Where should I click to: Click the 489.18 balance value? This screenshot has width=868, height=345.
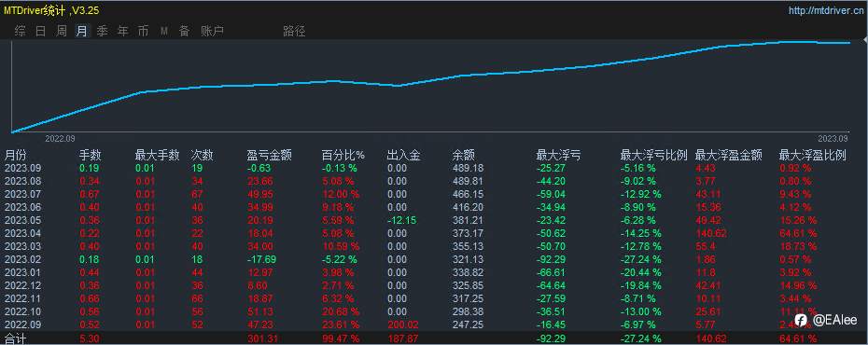coord(468,168)
